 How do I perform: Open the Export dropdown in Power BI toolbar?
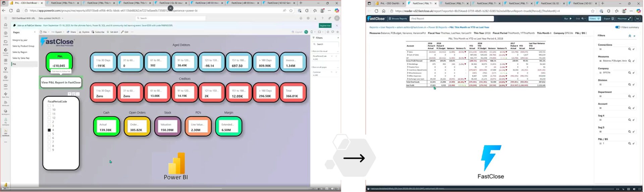(x=58, y=32)
